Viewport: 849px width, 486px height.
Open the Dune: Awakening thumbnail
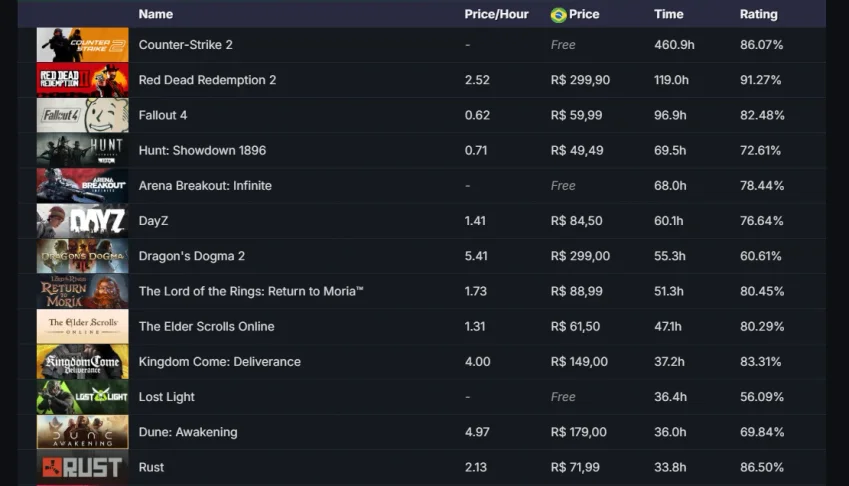tap(83, 432)
